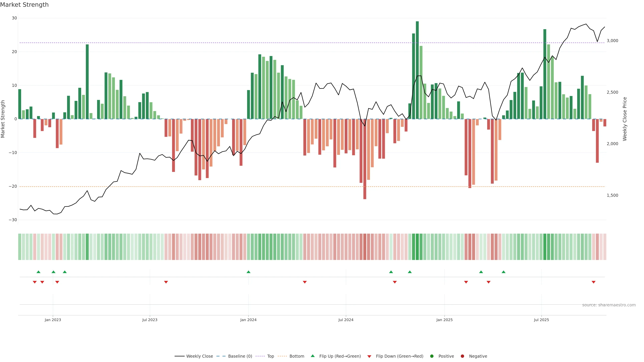Click flip down marker after Jul 2023
The height and width of the screenshot is (362, 644).
(166, 282)
